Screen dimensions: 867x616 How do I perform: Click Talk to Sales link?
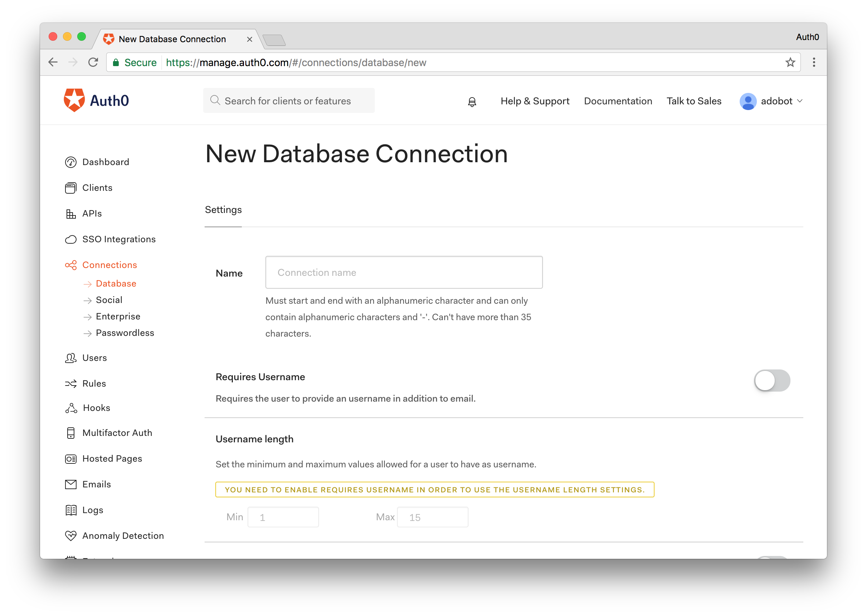[694, 101]
